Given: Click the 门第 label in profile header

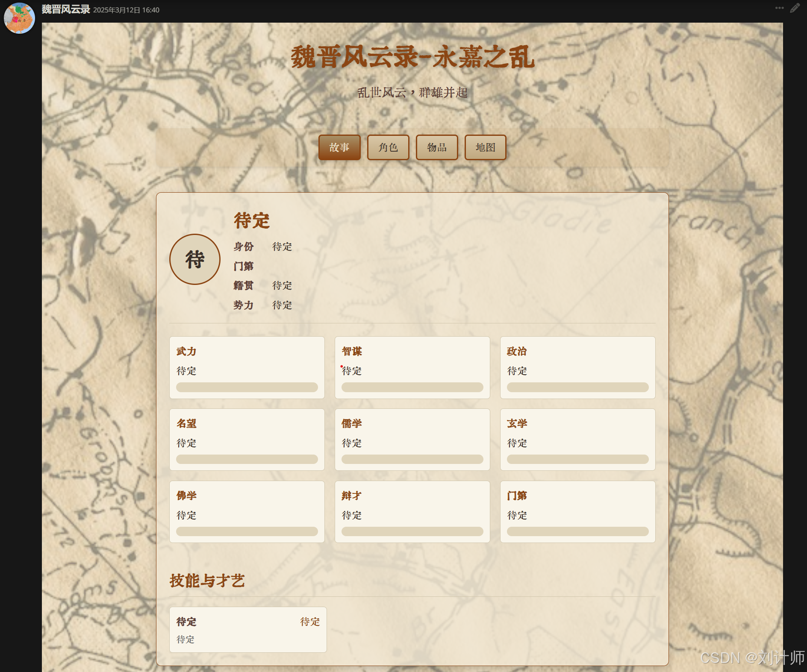Looking at the screenshot, I should point(244,267).
